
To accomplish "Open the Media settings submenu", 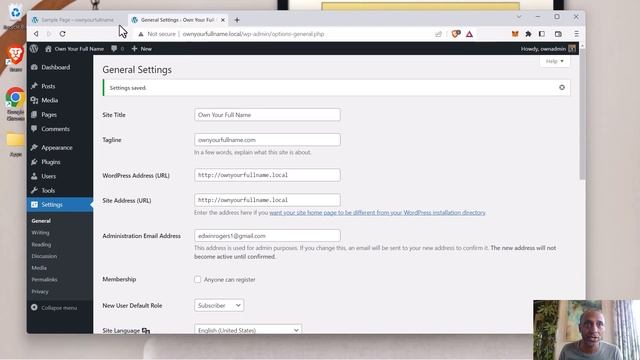I will (39, 268).
